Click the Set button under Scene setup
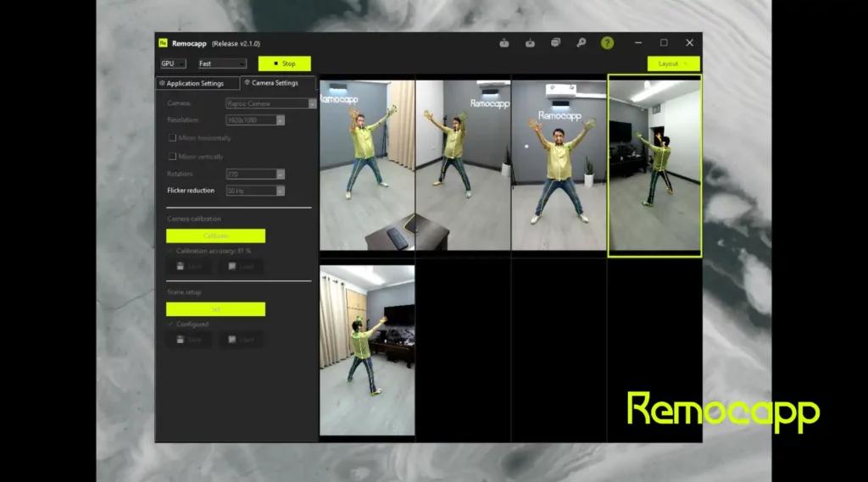Viewport: 868px width, 482px height. pos(215,309)
